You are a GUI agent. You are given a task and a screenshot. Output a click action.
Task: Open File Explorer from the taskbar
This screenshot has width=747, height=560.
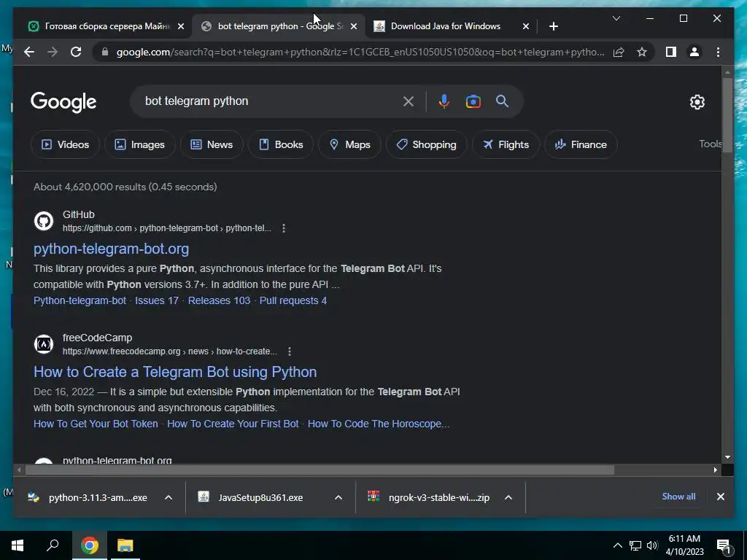click(125, 545)
